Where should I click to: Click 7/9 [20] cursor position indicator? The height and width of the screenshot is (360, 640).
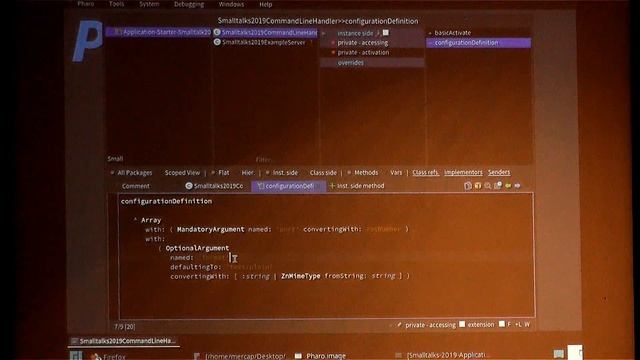coord(125,327)
